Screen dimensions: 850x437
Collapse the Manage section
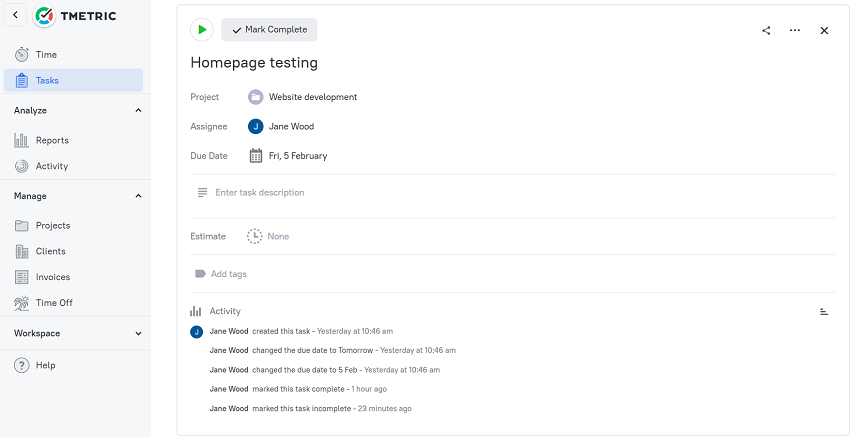(x=138, y=196)
